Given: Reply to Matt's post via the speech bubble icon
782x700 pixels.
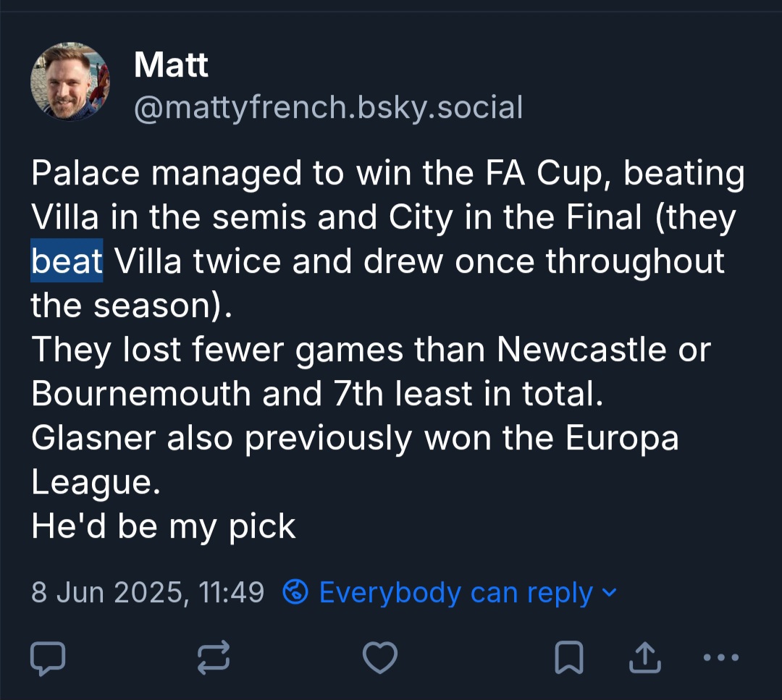Looking at the screenshot, I should click(x=49, y=657).
